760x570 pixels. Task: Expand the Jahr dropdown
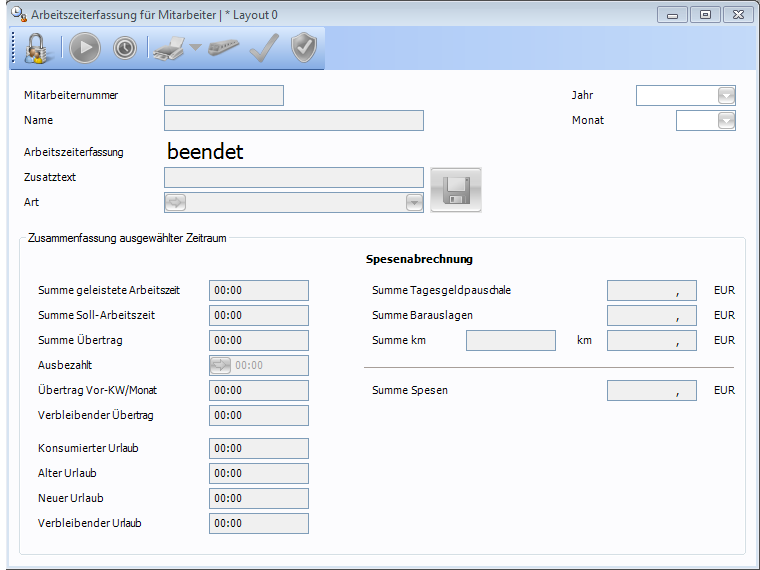[x=726, y=96]
